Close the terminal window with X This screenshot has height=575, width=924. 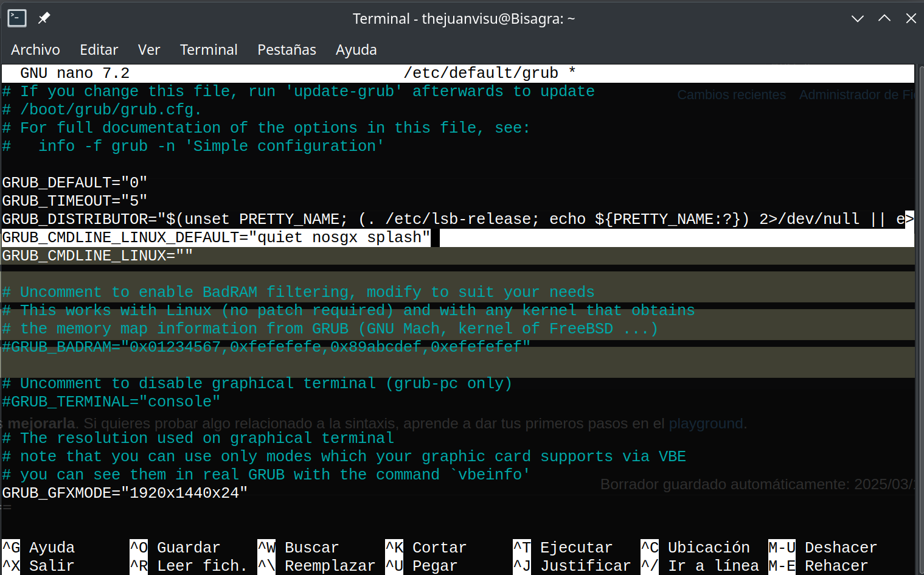point(911,18)
